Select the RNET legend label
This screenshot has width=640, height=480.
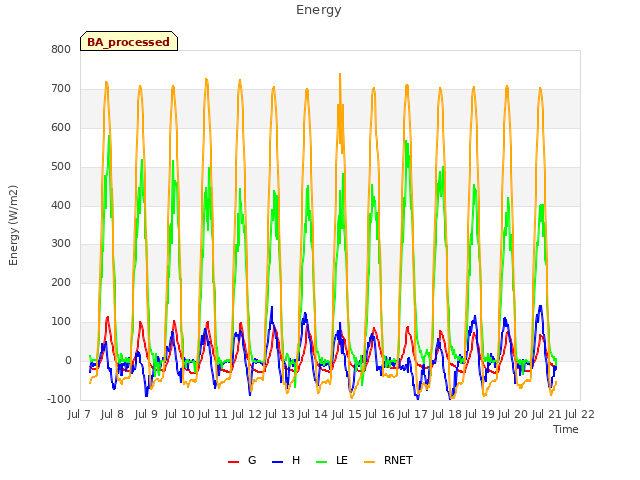(398, 460)
